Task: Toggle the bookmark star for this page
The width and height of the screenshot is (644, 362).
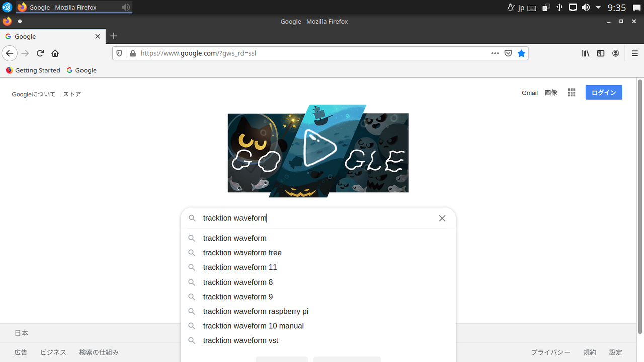Action: pos(521,53)
